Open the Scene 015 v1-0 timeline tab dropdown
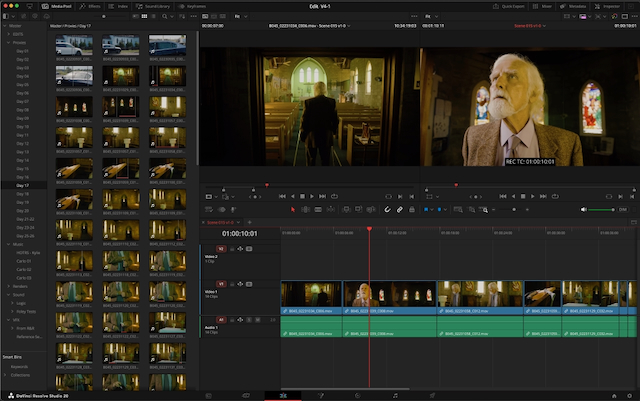640x401 pixels. coord(238,223)
